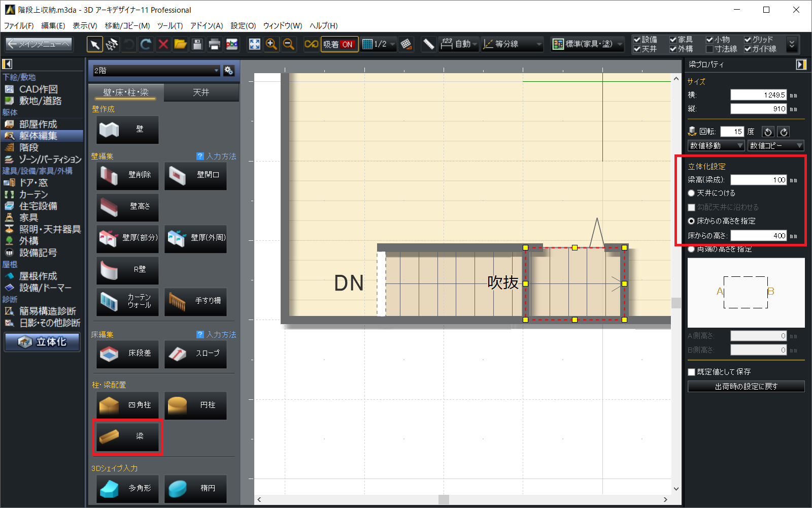Click the print icon in toolbar

coord(214,45)
